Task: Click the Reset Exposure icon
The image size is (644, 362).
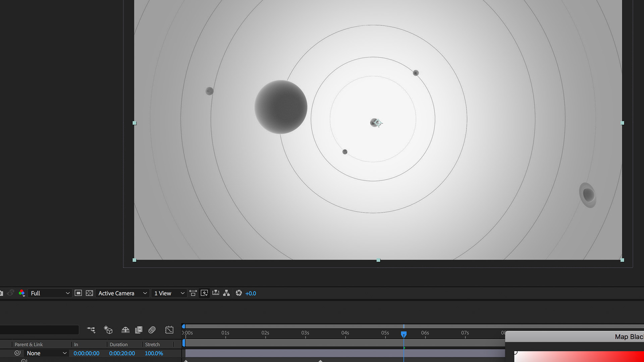Action: point(238,293)
